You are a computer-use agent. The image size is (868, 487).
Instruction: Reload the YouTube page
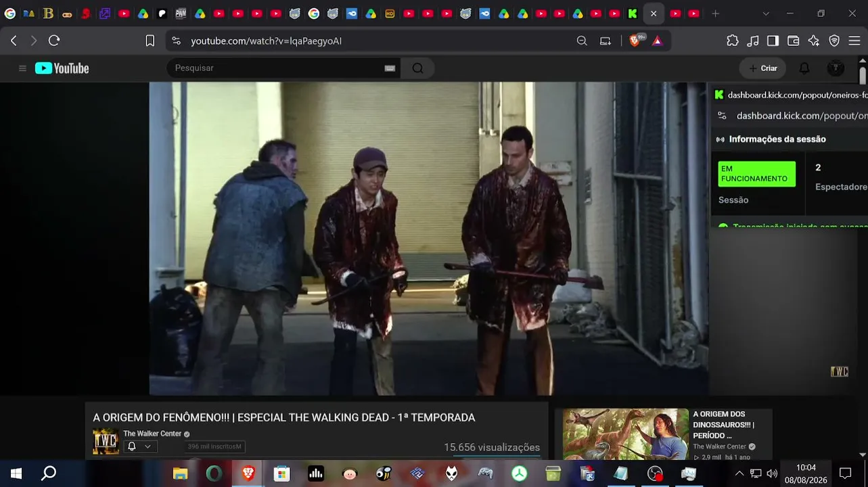point(54,41)
